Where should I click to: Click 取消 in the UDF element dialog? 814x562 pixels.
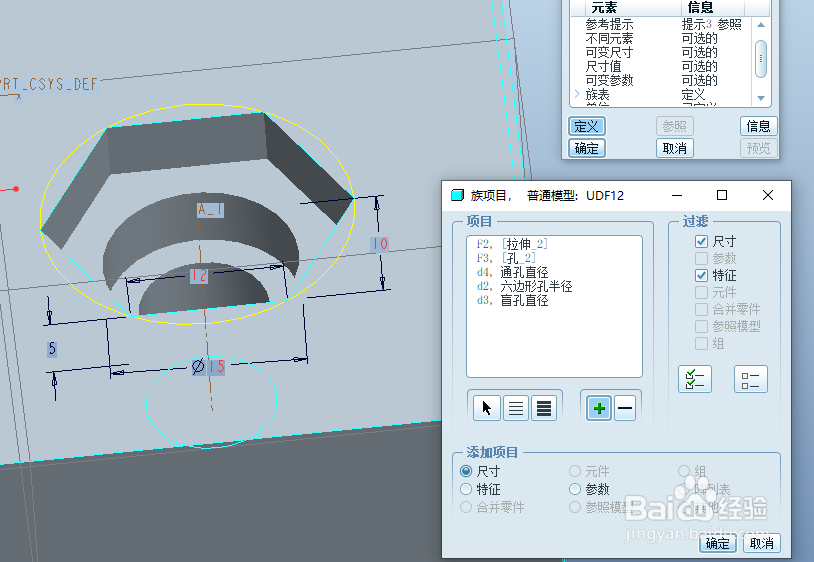[674, 148]
